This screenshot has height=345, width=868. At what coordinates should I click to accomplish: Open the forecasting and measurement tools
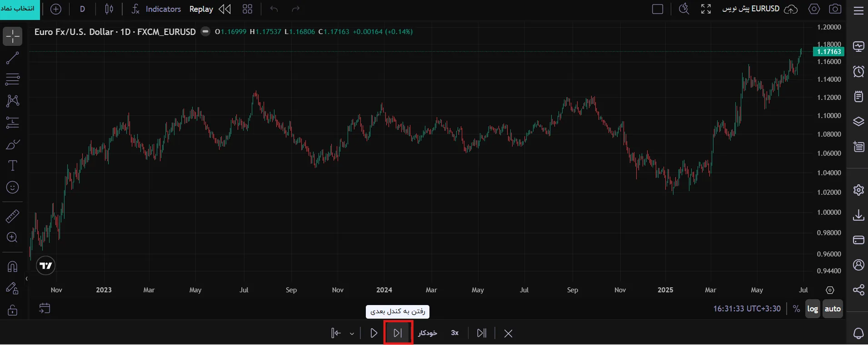tap(12, 123)
